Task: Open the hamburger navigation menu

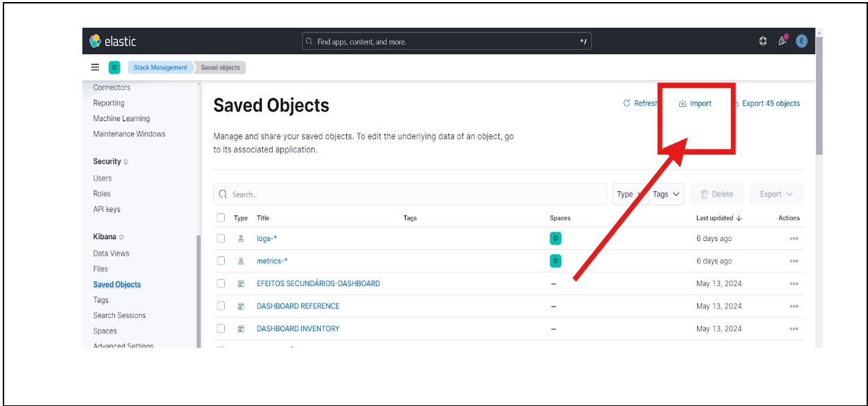Action: coord(96,67)
